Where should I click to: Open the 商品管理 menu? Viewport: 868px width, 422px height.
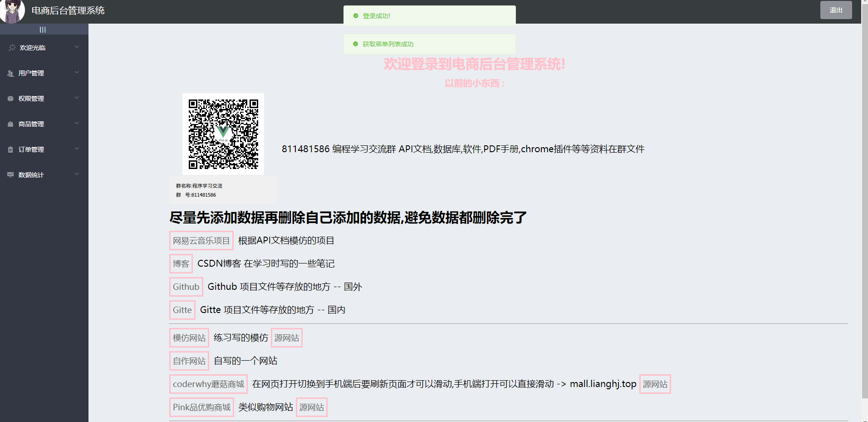[x=44, y=124]
